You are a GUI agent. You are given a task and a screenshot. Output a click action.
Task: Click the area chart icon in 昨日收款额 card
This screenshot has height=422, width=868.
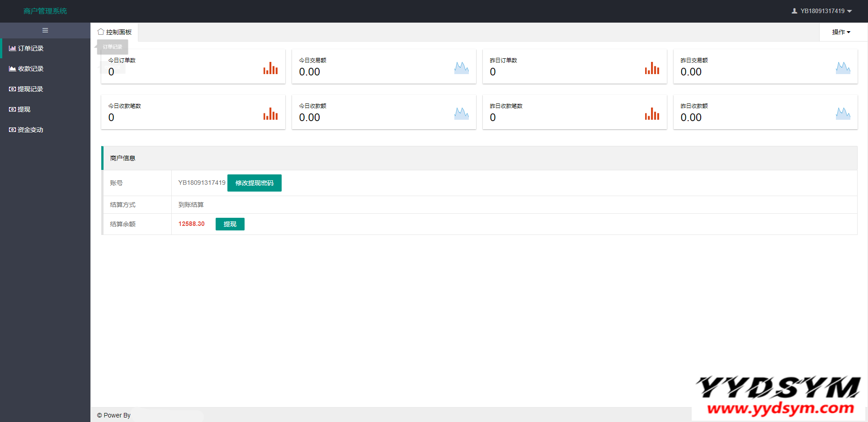point(843,114)
